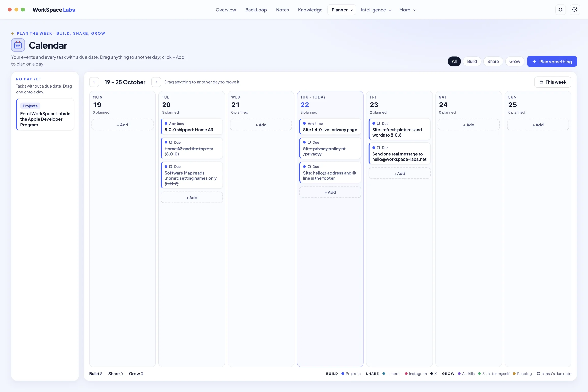Click the Projects blue legend dot
This screenshot has height=392, width=588.
pyautogui.click(x=343, y=374)
